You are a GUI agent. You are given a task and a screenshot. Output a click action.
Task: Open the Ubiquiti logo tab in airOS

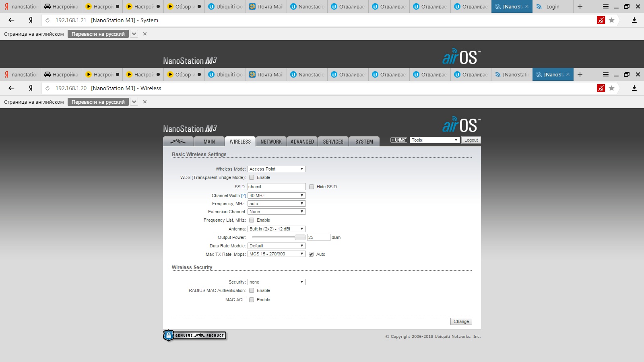(178, 142)
